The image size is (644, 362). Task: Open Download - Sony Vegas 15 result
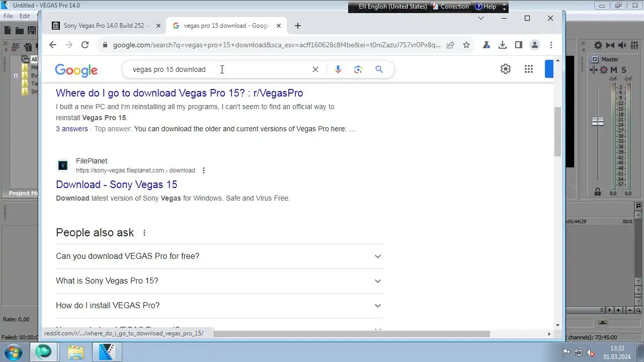pyautogui.click(x=117, y=185)
